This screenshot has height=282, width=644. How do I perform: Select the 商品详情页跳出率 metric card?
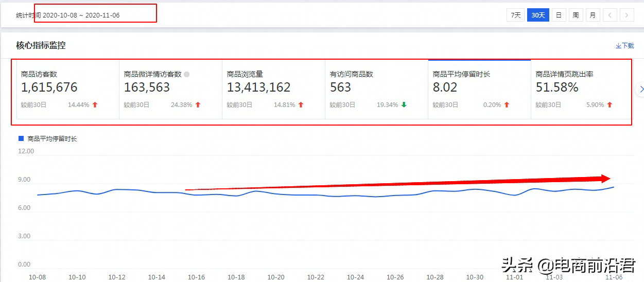click(581, 90)
